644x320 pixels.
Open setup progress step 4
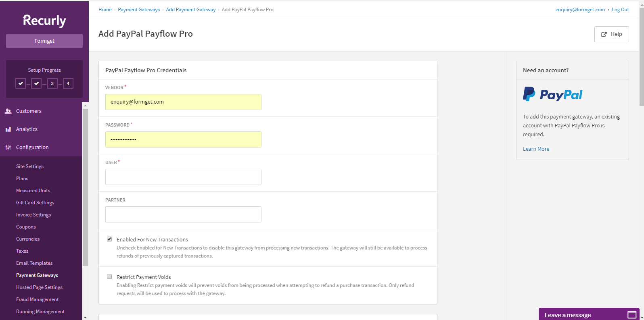68,83
